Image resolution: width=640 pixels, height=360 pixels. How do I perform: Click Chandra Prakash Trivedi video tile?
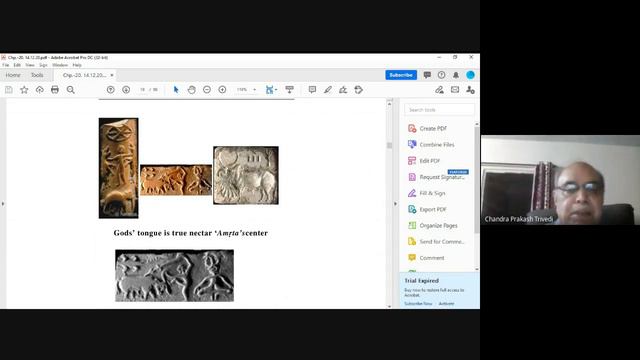click(560, 180)
